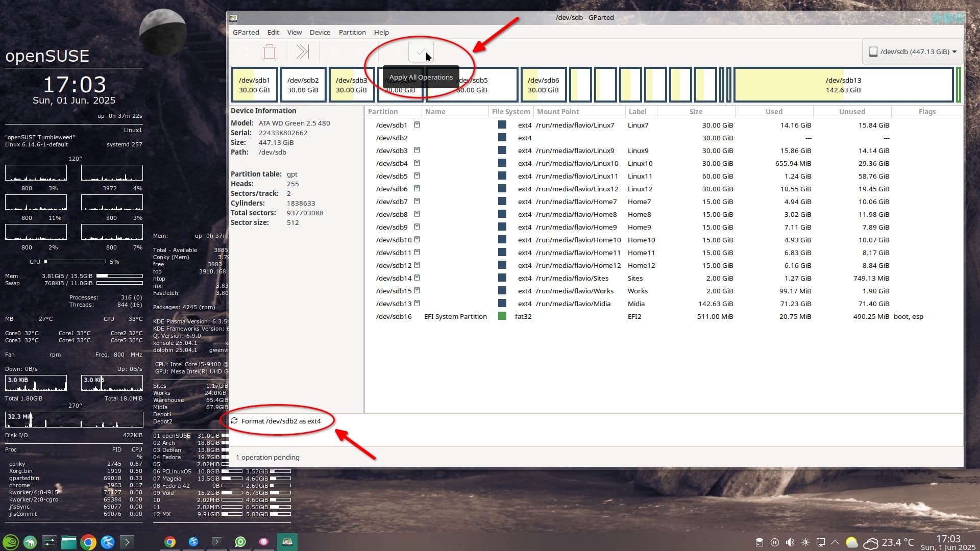The height and width of the screenshot is (551, 980).
Task: Click the active GParted taskbar entry
Action: 287,542
